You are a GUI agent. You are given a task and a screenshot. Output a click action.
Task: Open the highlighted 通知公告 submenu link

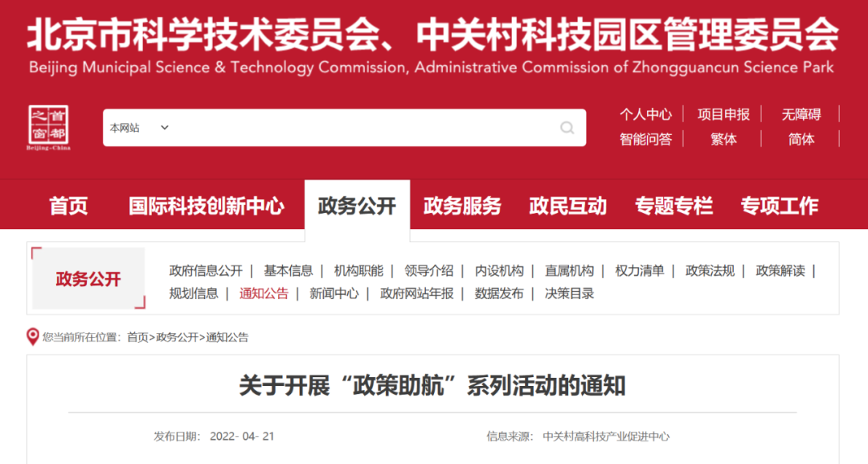(264, 294)
